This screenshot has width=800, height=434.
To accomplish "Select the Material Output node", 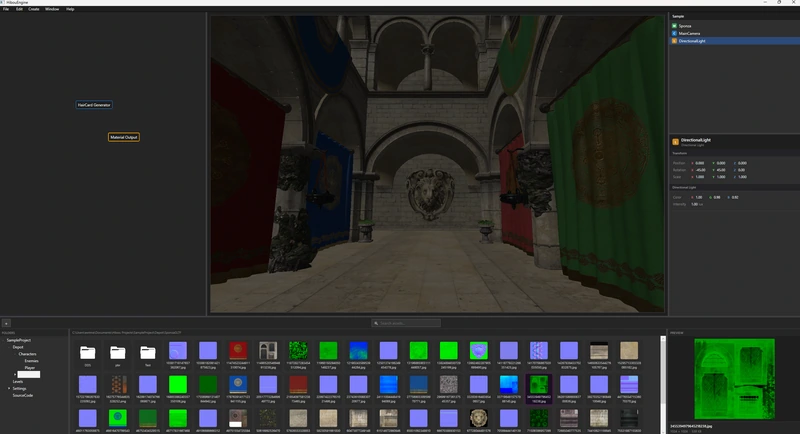I will tap(123, 137).
